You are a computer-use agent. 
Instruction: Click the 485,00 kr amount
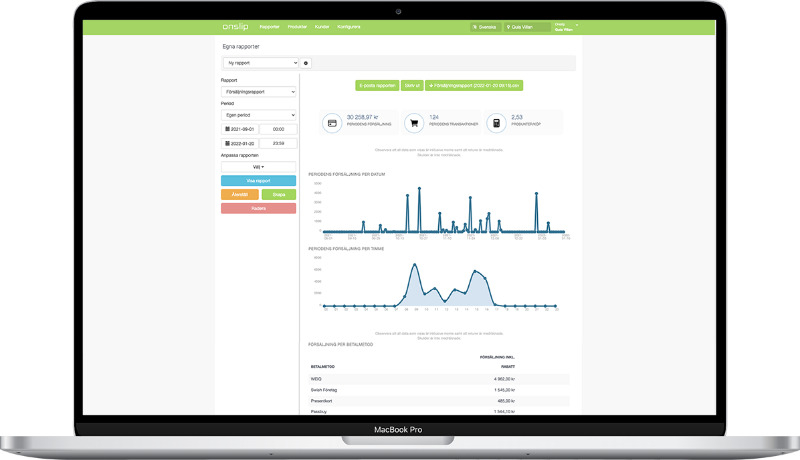click(506, 401)
